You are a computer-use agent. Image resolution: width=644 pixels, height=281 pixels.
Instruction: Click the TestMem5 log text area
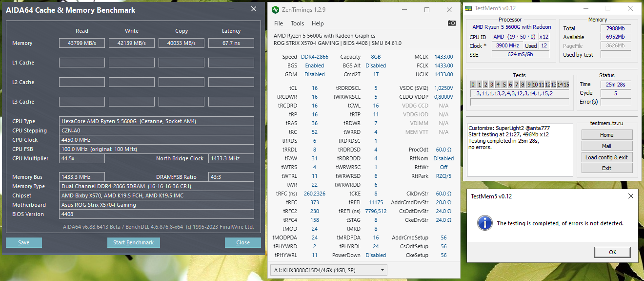(520, 150)
